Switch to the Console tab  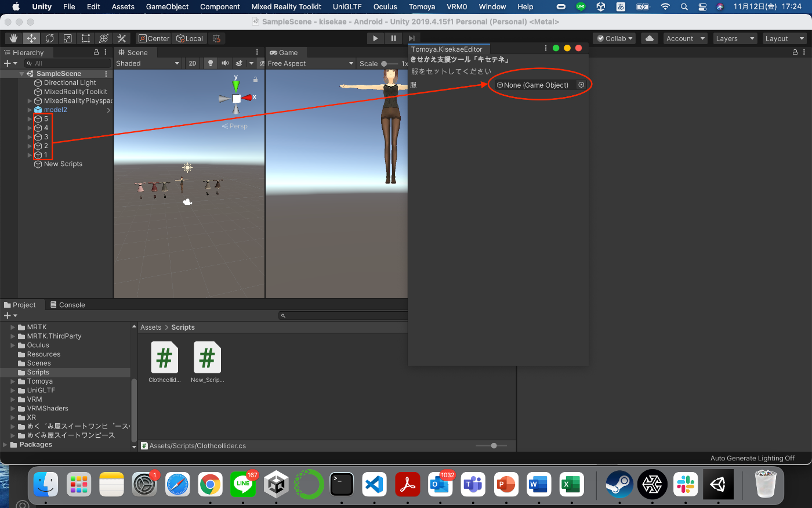click(67, 305)
